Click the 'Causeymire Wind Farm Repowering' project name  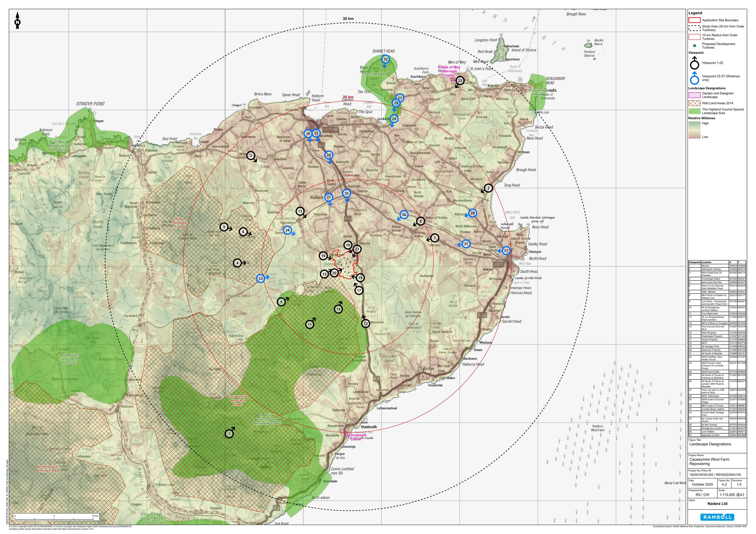click(x=709, y=461)
